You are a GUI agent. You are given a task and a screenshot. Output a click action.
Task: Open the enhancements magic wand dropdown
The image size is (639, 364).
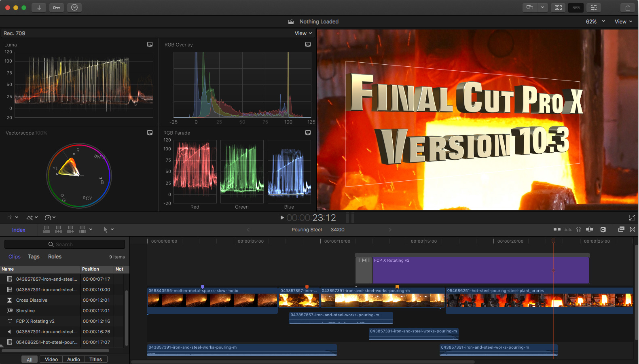32,217
